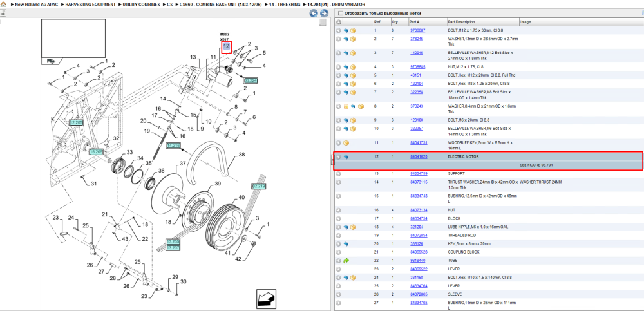Go to the next figure with the right arrow
This screenshot has height=311, width=644.
click(x=324, y=14)
